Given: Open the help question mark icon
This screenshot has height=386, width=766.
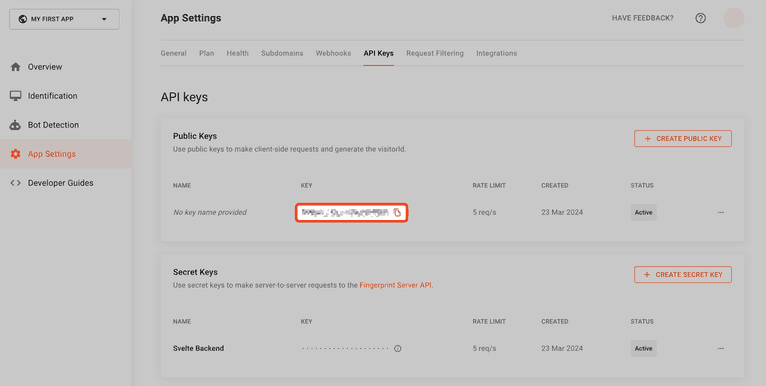Looking at the screenshot, I should 701,18.
